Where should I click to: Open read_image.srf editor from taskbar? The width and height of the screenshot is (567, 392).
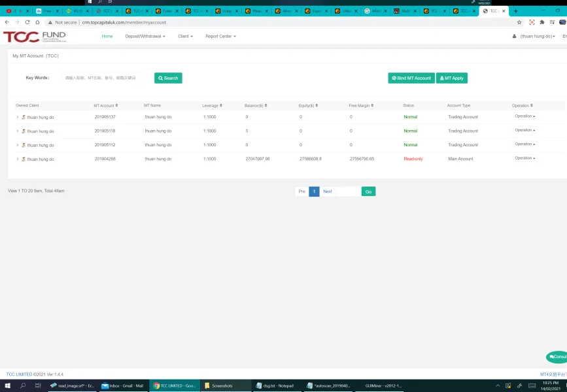73,385
